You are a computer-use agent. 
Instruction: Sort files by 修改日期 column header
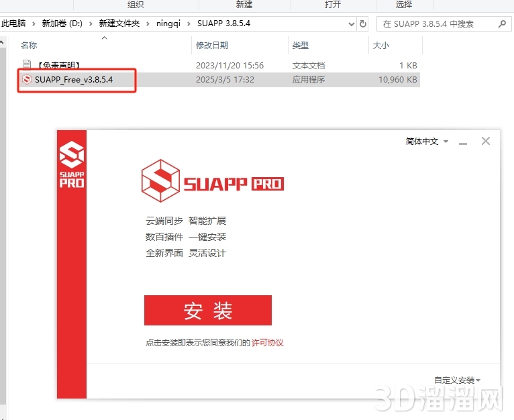click(x=212, y=45)
